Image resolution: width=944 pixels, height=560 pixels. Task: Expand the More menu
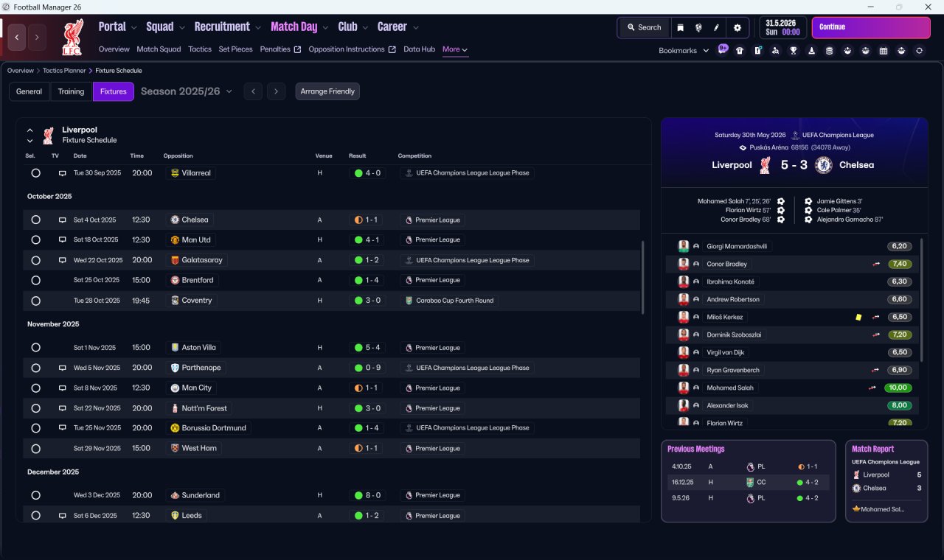[x=455, y=49]
